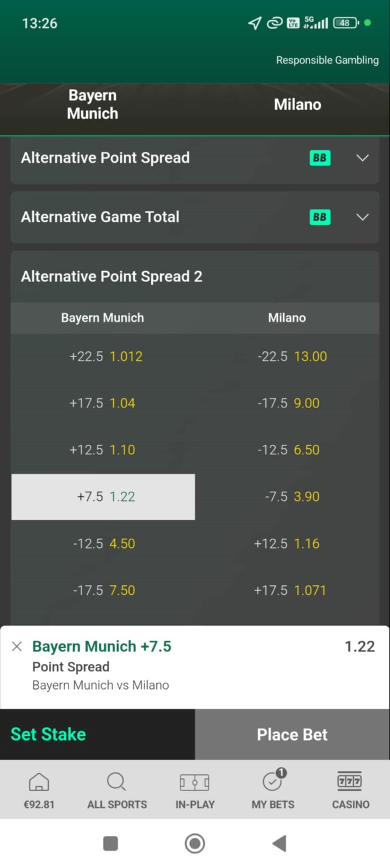Expand Alternative Point Spread chevron
Image resolution: width=390 pixels, height=868 pixels.
click(x=362, y=158)
